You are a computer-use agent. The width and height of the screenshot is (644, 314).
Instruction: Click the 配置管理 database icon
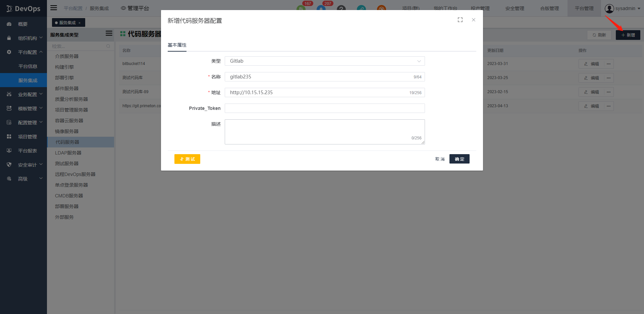tap(9, 123)
